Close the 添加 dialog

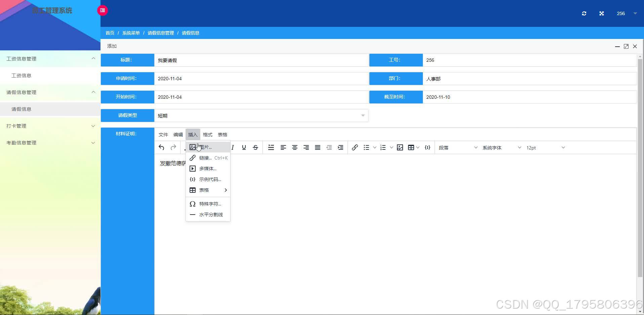pos(635,46)
